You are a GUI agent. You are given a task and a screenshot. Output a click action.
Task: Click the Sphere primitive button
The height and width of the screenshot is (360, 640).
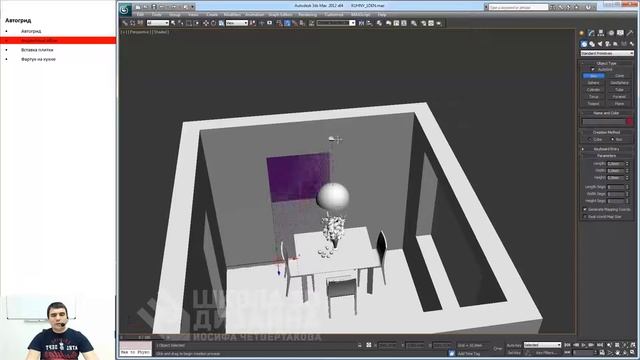(593, 83)
